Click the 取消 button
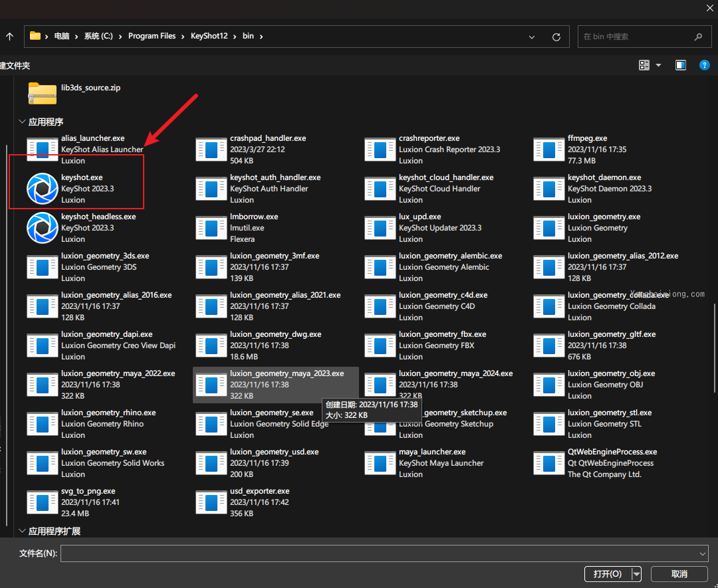 [x=679, y=574]
